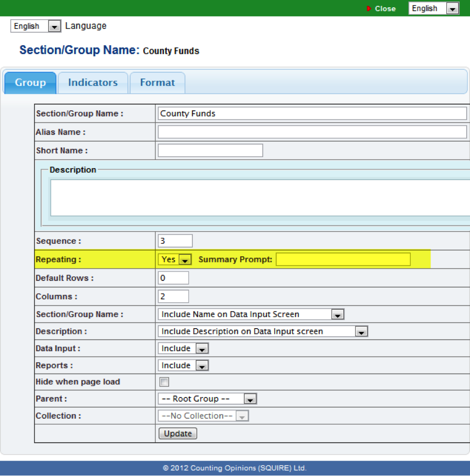Screen dimensions: 470x476
Task: Click the Sequence number field
Action: [175, 241]
